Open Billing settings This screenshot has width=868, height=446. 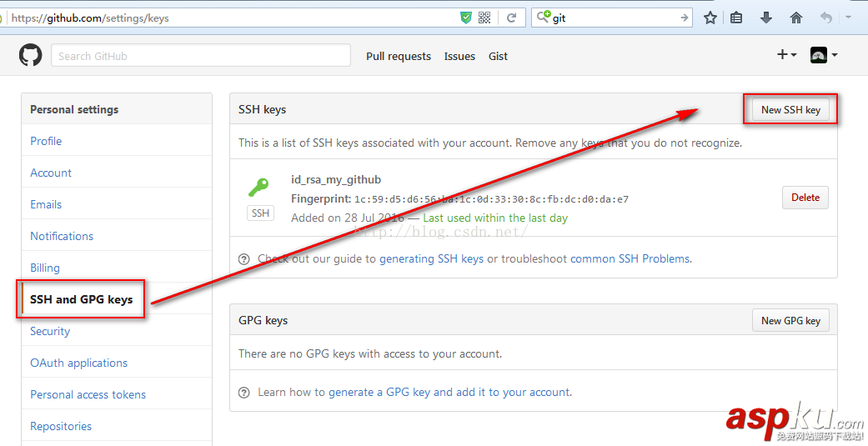pos(45,268)
